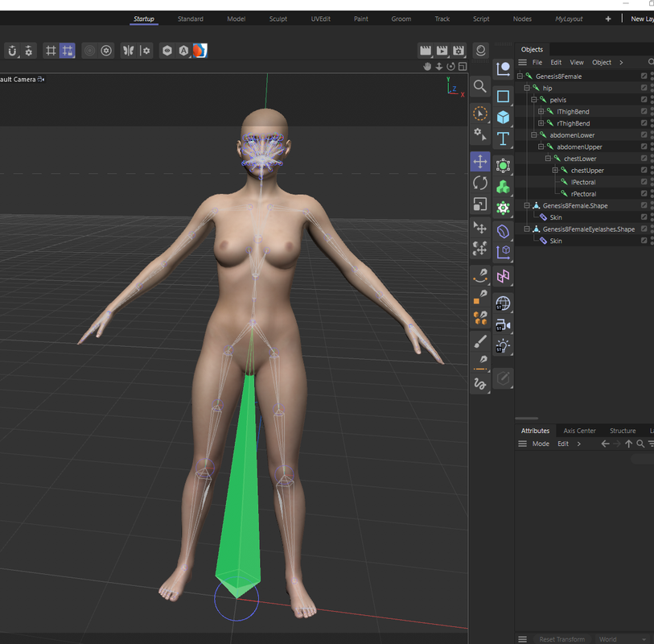Select the Rotate tool
Image resolution: width=654 pixels, height=644 pixels.
click(480, 183)
